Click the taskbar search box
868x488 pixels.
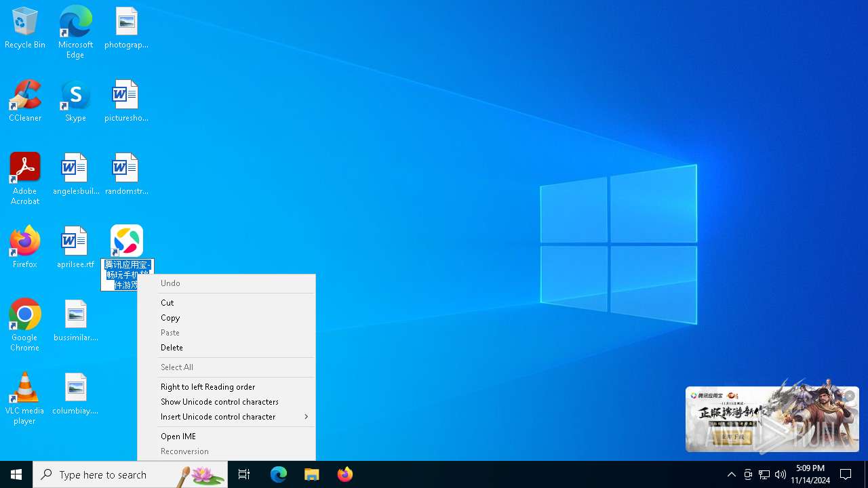[130, 474]
